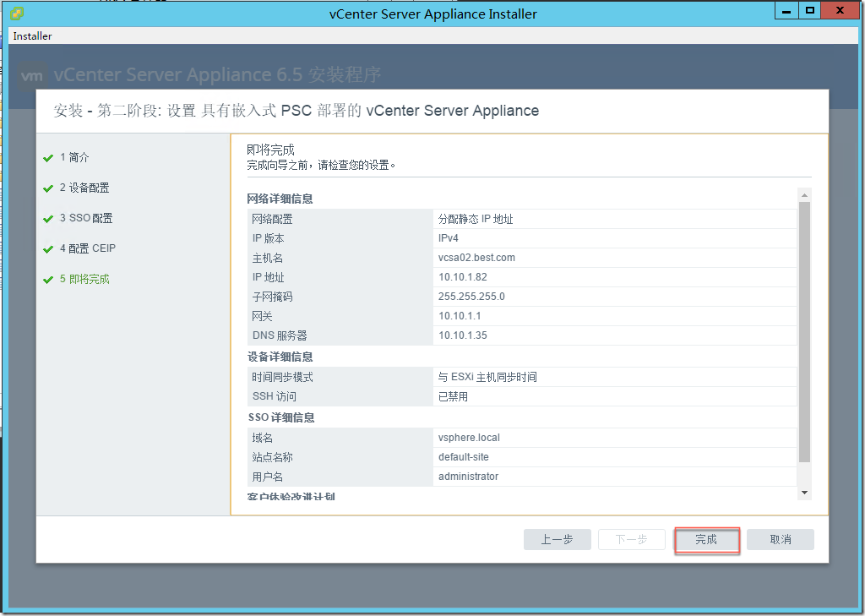Click the DNS 服务器 row label
The image size is (865, 616).
point(280,335)
